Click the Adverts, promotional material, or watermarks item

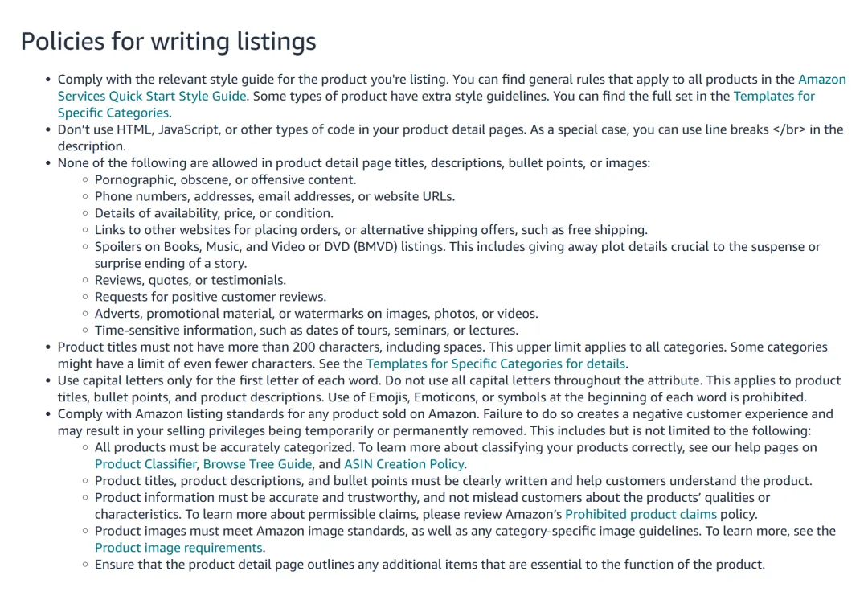pos(316,314)
